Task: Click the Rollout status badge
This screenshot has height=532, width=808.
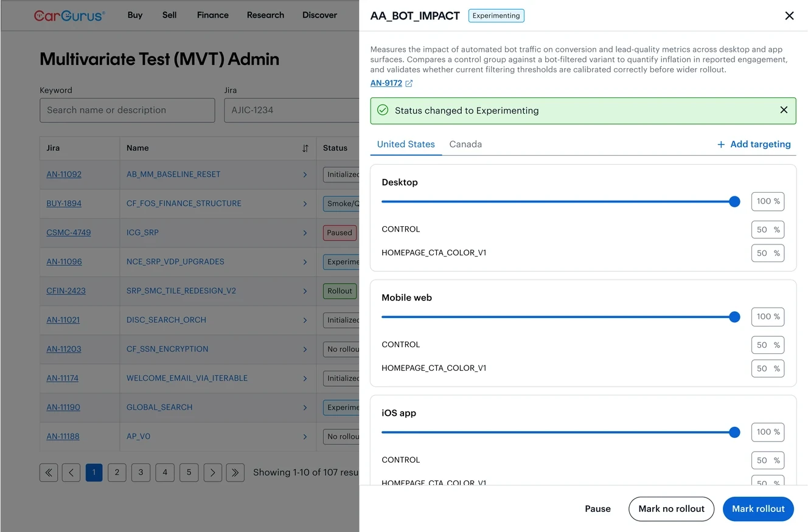Action: 340,291
